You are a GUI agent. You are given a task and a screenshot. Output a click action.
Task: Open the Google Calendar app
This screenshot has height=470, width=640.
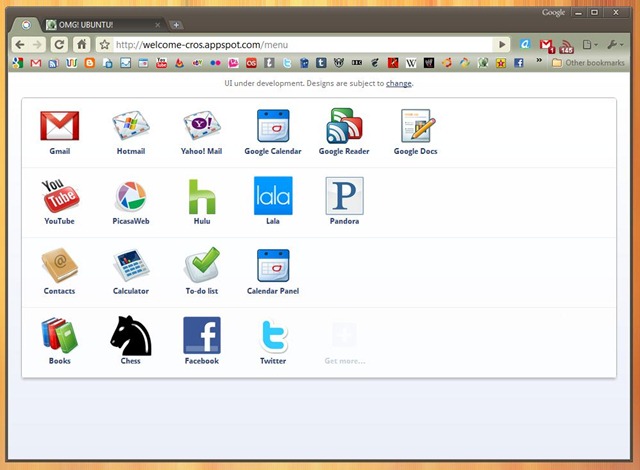pos(273,126)
